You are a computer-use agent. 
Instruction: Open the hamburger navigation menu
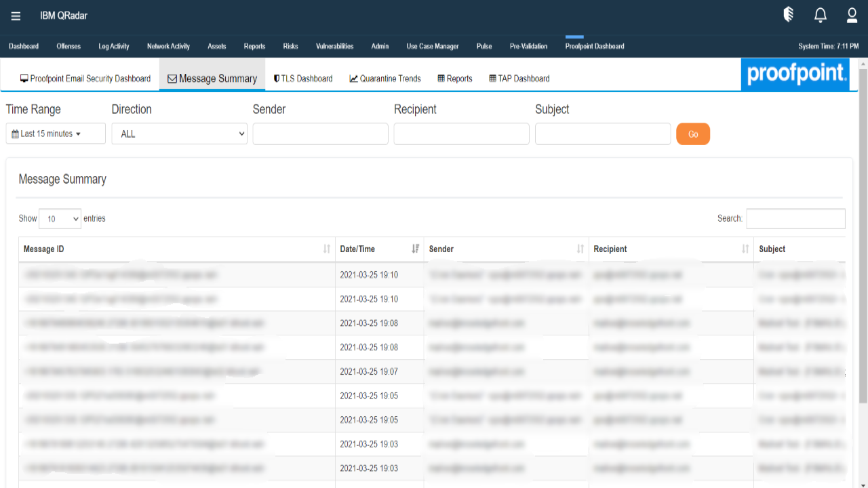16,16
